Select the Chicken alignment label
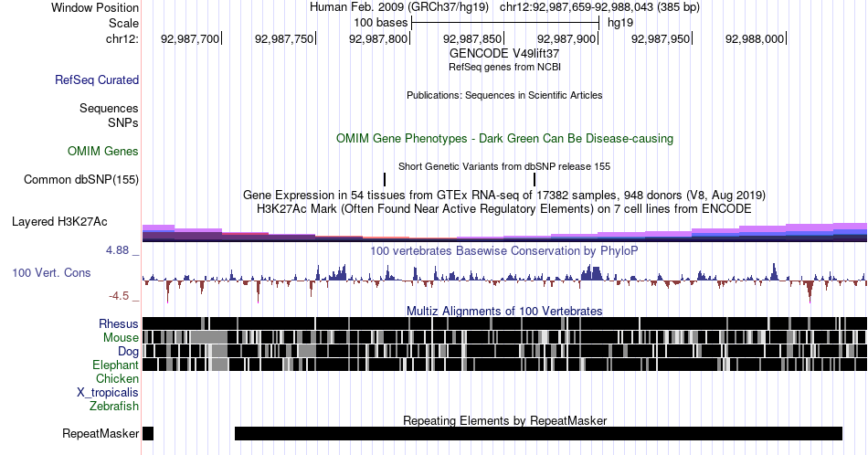This screenshot has width=868, height=455. [x=117, y=378]
